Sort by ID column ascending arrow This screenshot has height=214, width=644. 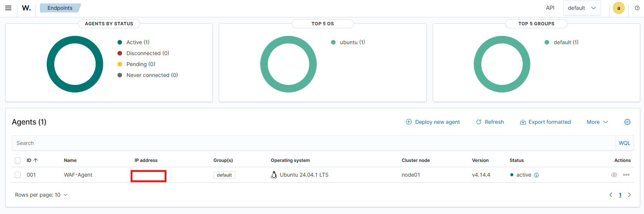pyautogui.click(x=36, y=160)
